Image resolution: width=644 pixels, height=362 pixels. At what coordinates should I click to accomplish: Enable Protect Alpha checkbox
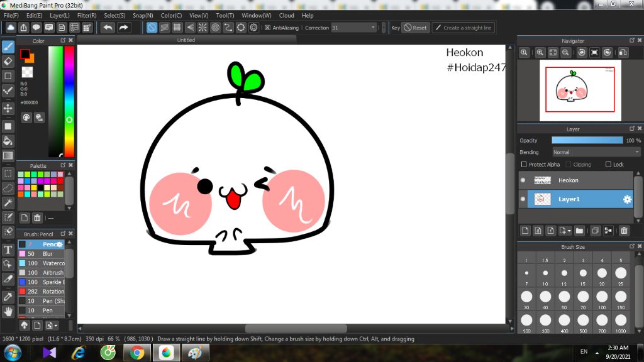524,164
